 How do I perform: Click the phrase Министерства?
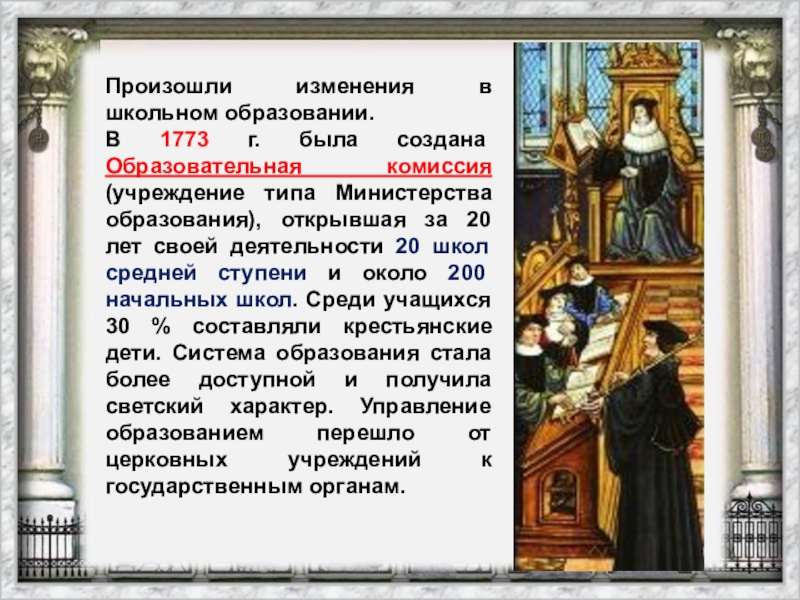pos(414,193)
